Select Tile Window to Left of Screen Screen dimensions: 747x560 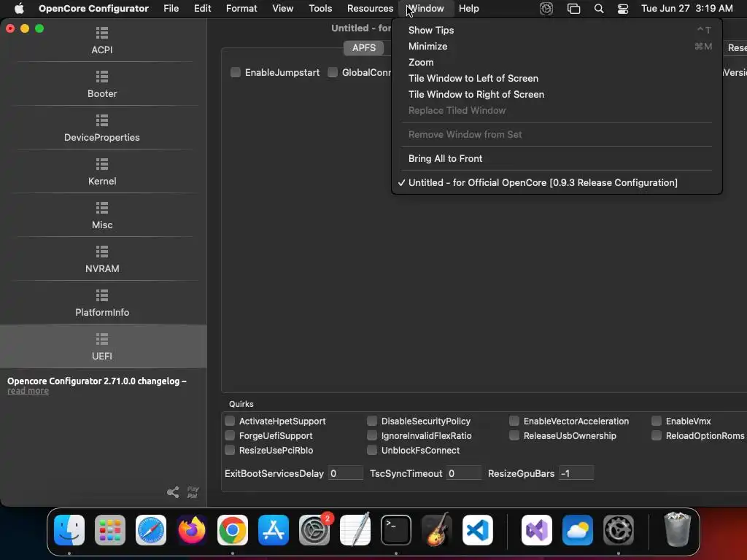pyautogui.click(x=557, y=78)
